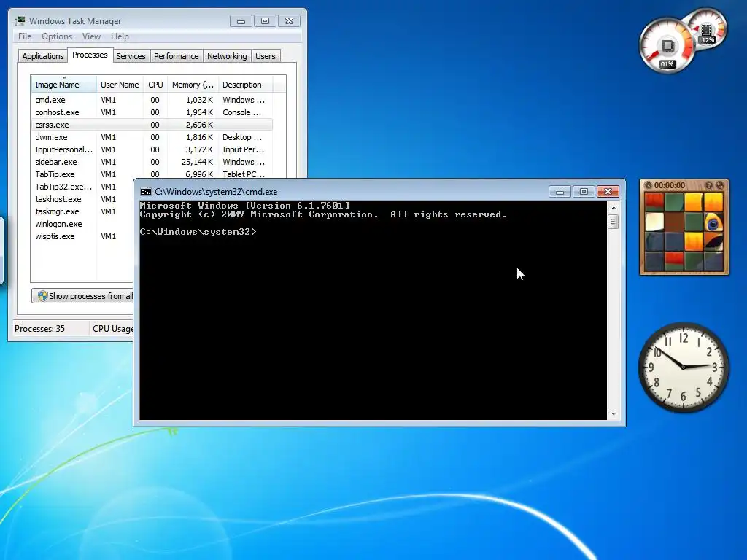
Task: Click the C:\Windows\system32> prompt line
Action: (x=198, y=232)
